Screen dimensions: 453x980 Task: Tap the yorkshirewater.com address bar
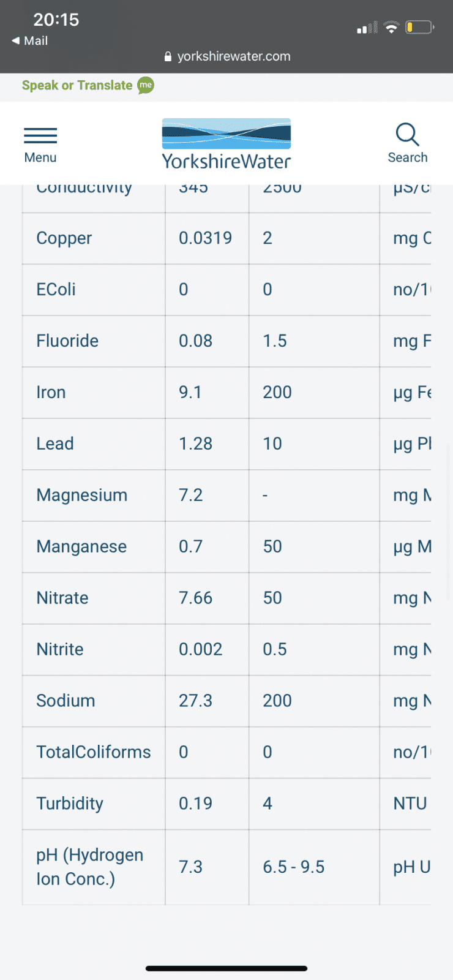pyautogui.click(x=227, y=56)
